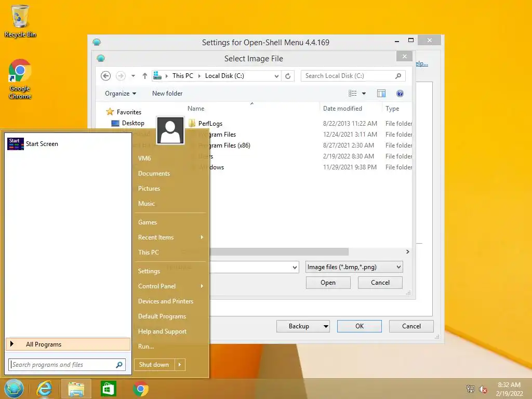
Task: Sort files by Date modified column
Action: click(x=342, y=109)
